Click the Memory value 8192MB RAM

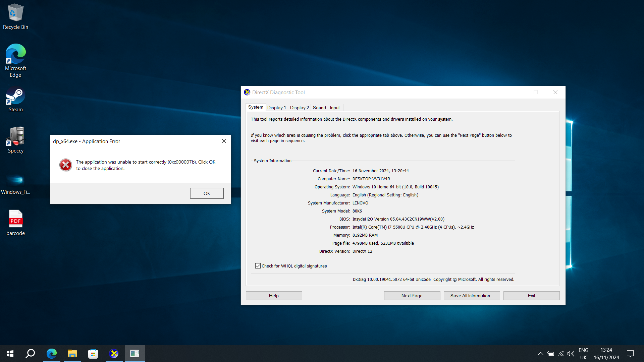coord(365,235)
